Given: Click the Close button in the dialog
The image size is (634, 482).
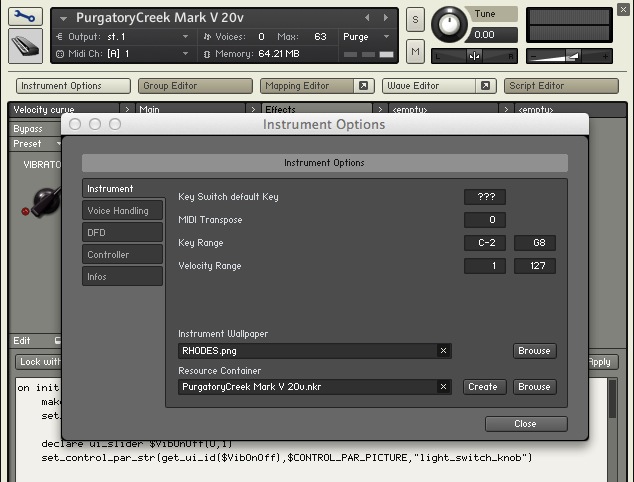Looking at the screenshot, I should [525, 424].
